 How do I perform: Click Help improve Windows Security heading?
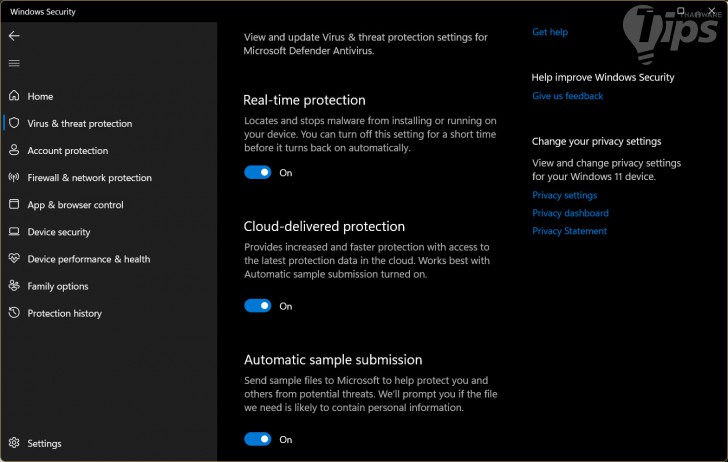coord(603,78)
